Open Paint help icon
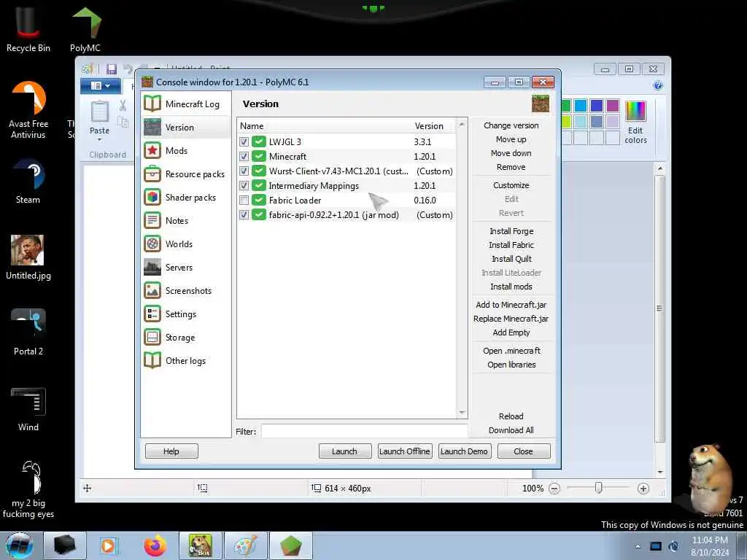This screenshot has height=560, width=747. [658, 86]
